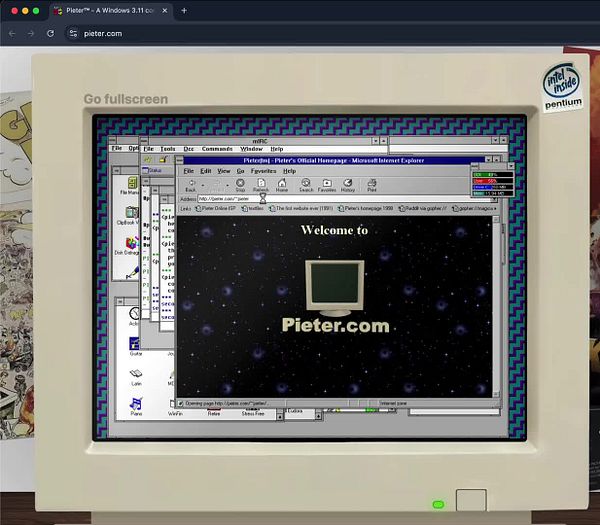Open the Pieter Online ISP links bar item

pos(215,209)
